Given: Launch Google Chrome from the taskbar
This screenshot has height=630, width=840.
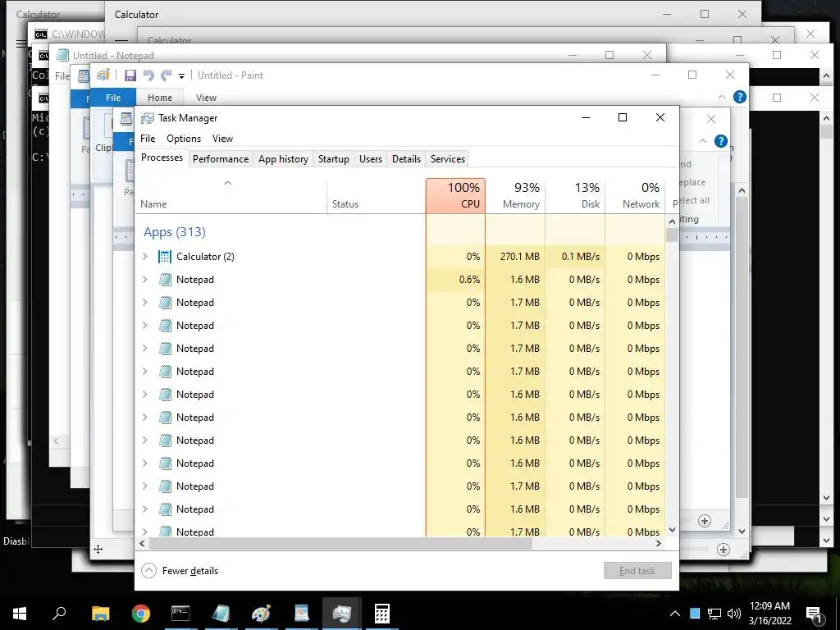Looking at the screenshot, I should pyautogui.click(x=141, y=614).
